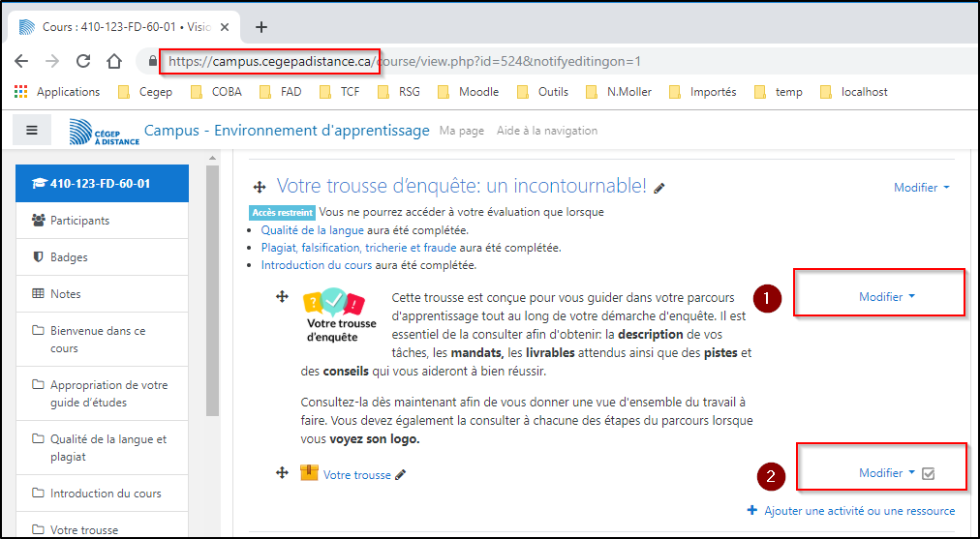The height and width of the screenshot is (539, 980).
Task: Click the browser reload icon
Action: (83, 61)
